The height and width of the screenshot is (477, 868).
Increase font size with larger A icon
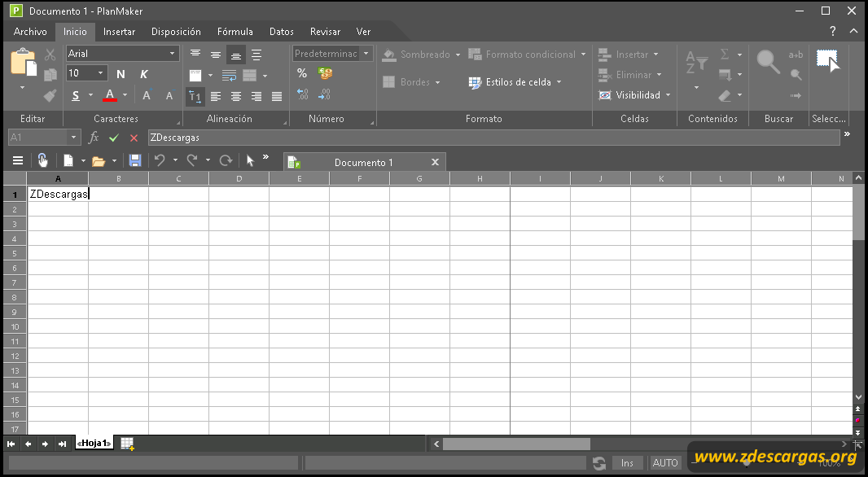click(x=146, y=95)
